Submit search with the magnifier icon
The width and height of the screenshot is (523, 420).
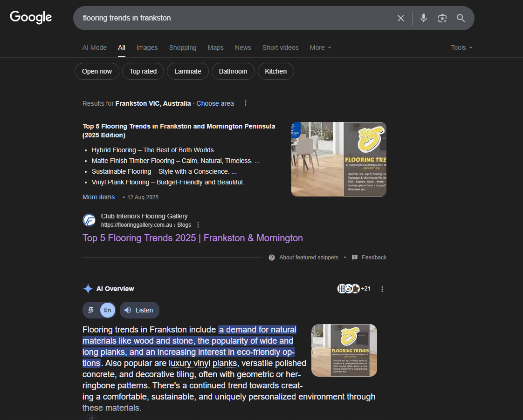461,18
